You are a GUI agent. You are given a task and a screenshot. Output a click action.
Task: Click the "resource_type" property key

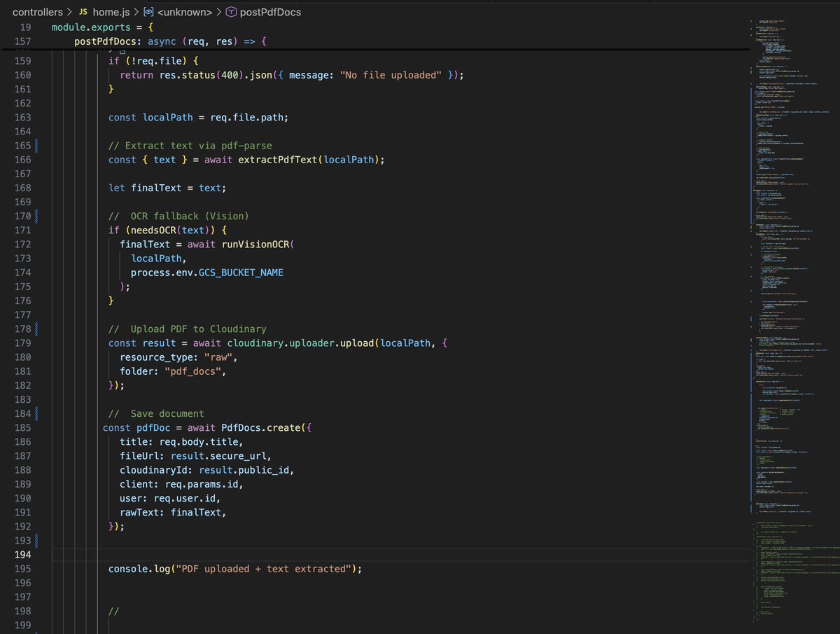click(x=156, y=357)
